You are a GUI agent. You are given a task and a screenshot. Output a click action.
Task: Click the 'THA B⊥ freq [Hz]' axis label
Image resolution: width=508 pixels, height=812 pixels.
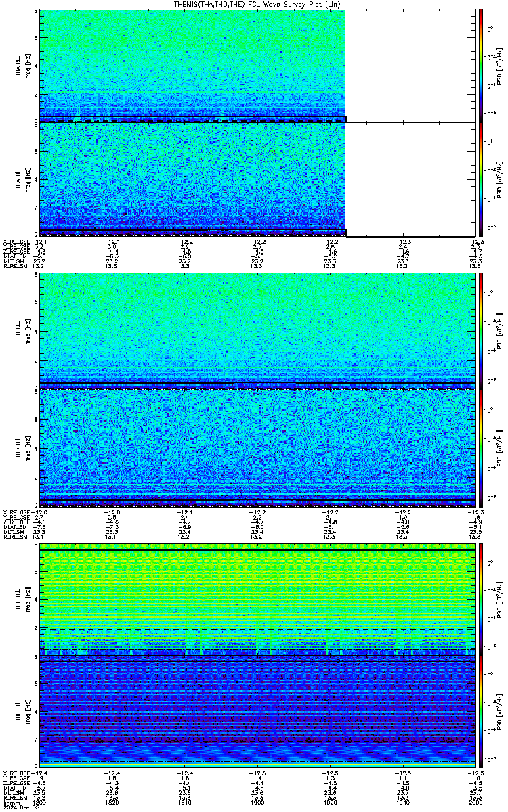point(22,66)
